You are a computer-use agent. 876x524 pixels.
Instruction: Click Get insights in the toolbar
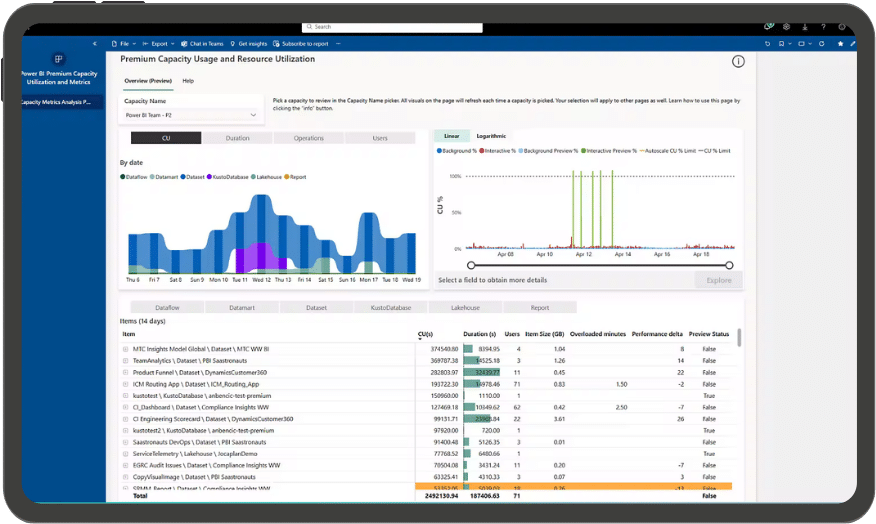click(249, 44)
